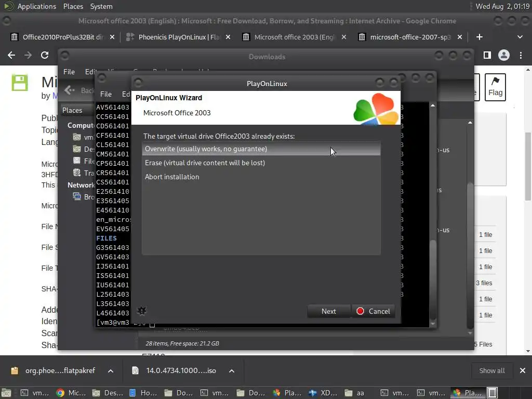This screenshot has height=399, width=532.
Task: Open Chrome tab search dropdown
Action: point(520,37)
